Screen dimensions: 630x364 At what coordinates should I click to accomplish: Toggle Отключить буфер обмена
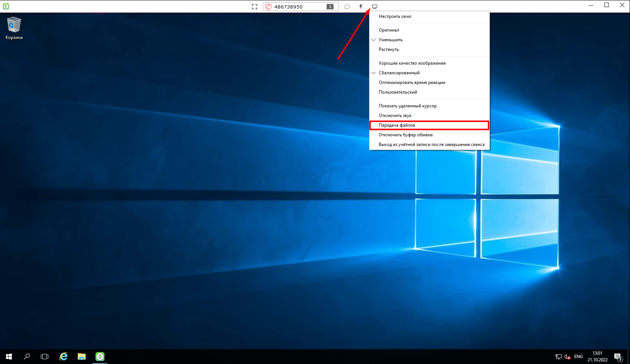[x=429, y=135]
